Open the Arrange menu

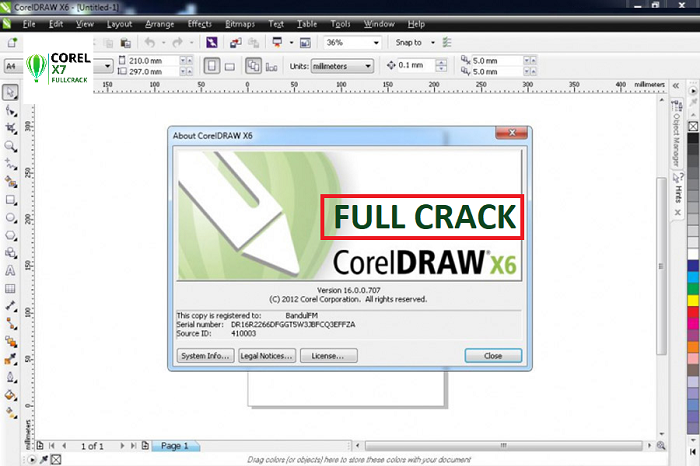(159, 24)
